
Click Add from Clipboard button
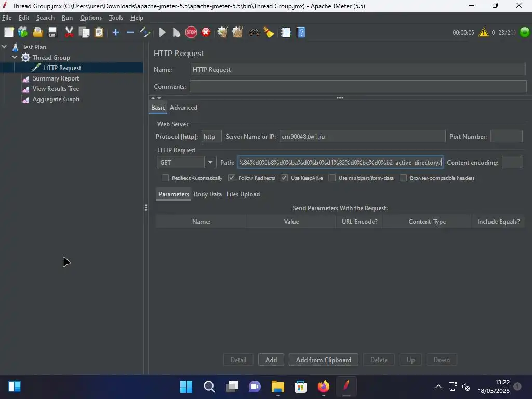pyautogui.click(x=323, y=360)
